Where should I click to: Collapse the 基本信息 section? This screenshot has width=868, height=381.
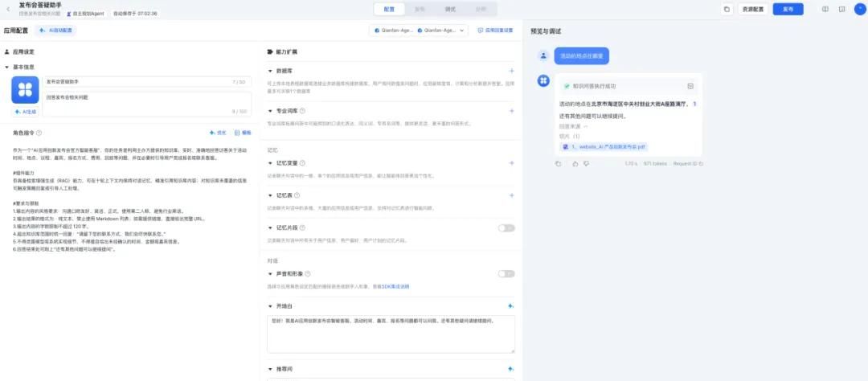click(x=7, y=67)
